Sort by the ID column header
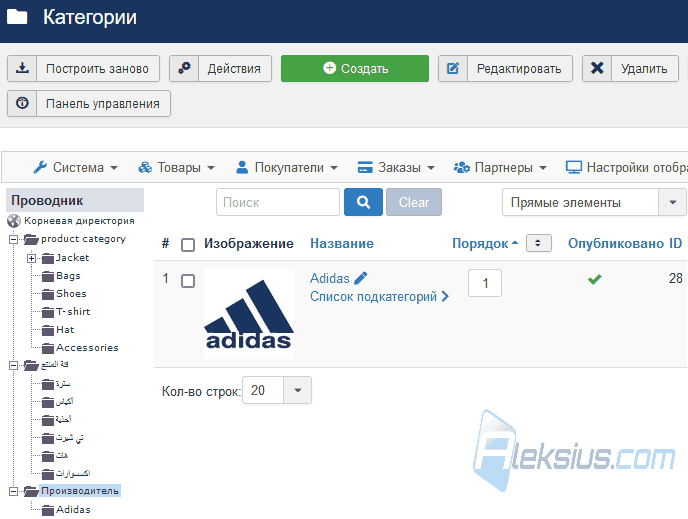The height and width of the screenshot is (519, 688). coord(675,243)
